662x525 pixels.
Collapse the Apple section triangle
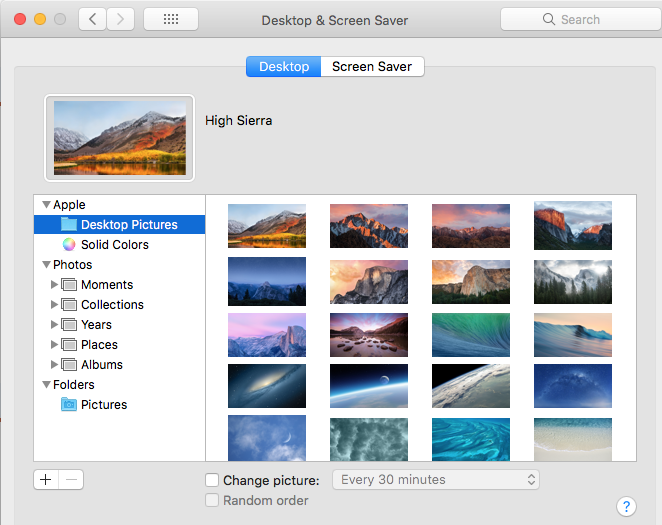tap(46, 205)
